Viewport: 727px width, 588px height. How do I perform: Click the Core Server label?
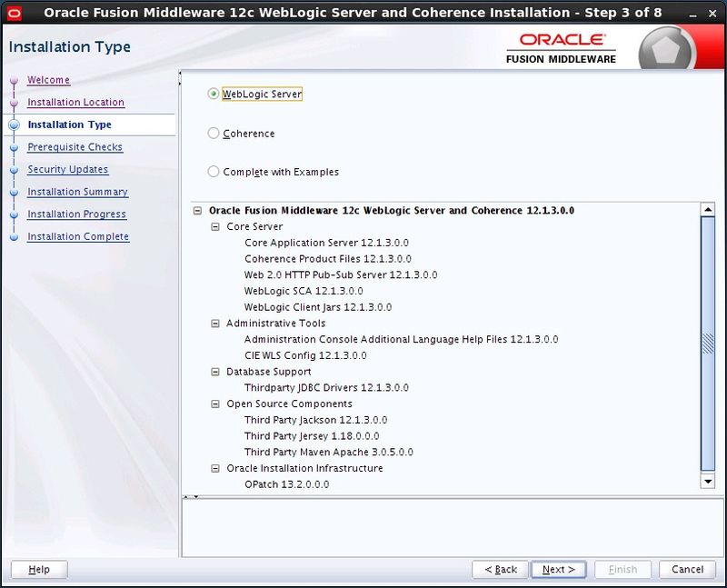tap(254, 227)
